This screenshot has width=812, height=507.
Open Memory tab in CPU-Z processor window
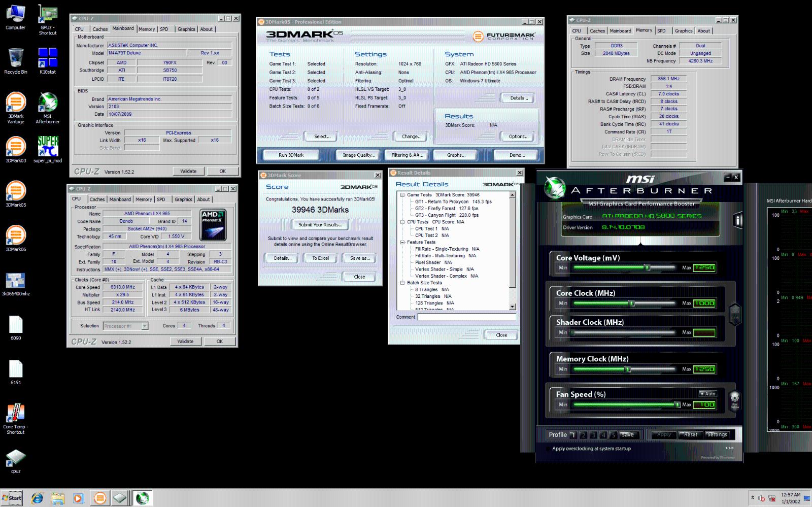(144, 199)
